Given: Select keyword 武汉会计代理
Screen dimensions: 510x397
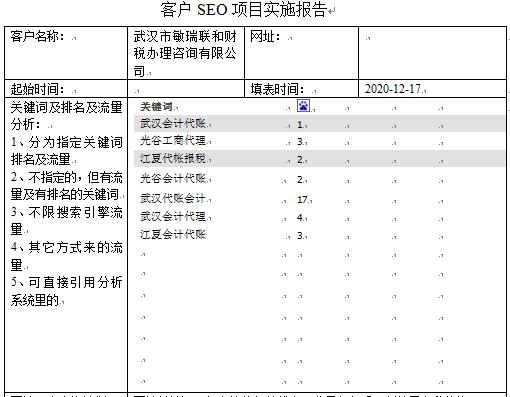Looking at the screenshot, I should (x=173, y=217).
